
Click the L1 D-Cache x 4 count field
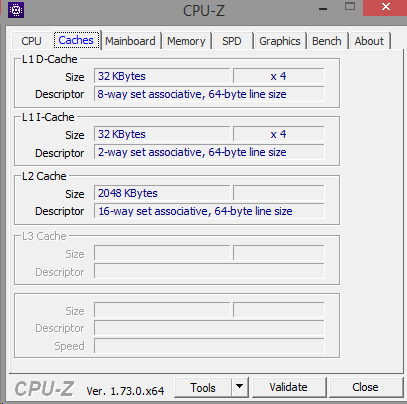279,76
